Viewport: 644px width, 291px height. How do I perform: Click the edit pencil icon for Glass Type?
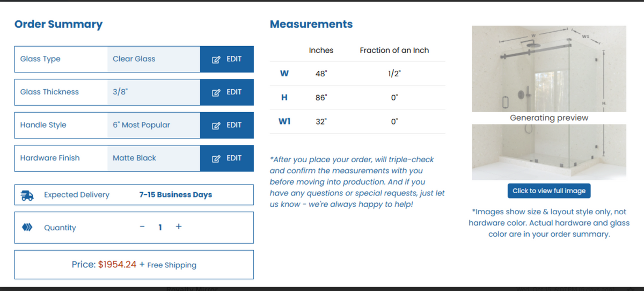tap(216, 60)
